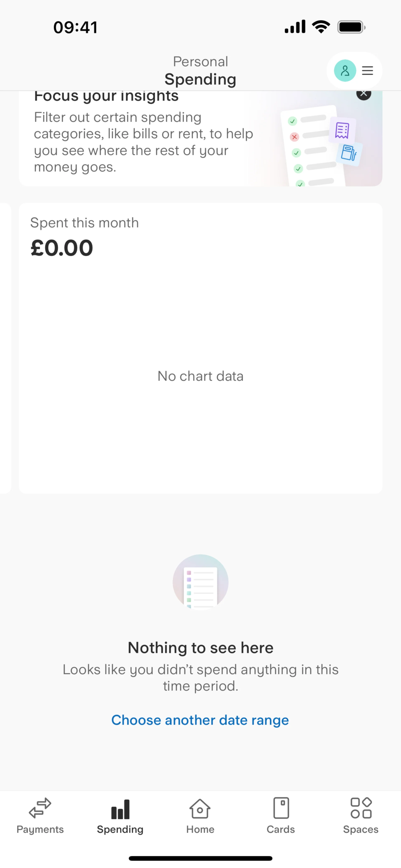Tap the No chart data area

point(200,376)
